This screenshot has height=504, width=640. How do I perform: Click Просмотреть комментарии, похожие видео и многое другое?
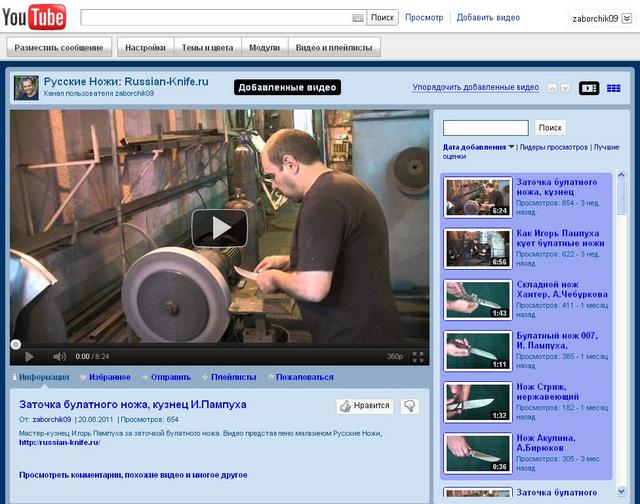(133, 475)
